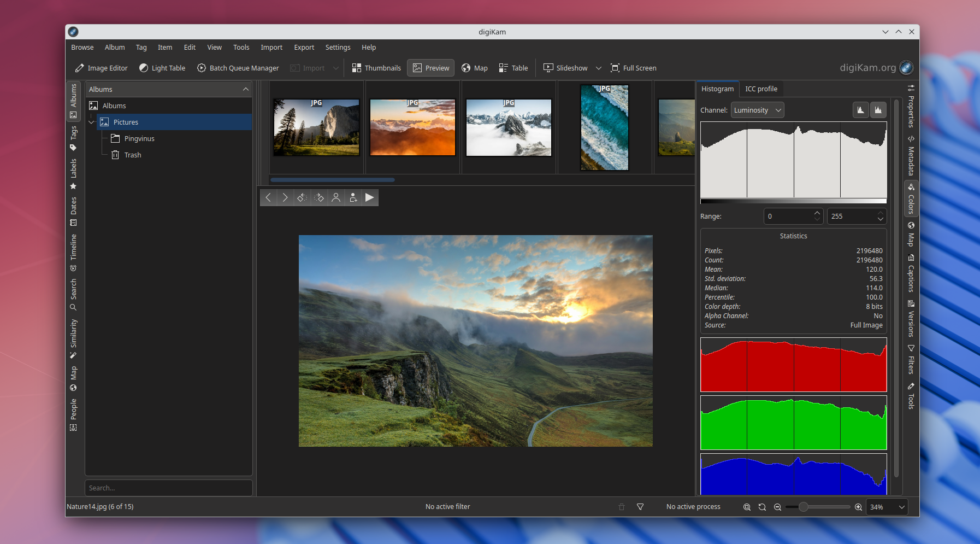Viewport: 980px width, 544px height.
Task: Open the Browse menu
Action: [82, 48]
